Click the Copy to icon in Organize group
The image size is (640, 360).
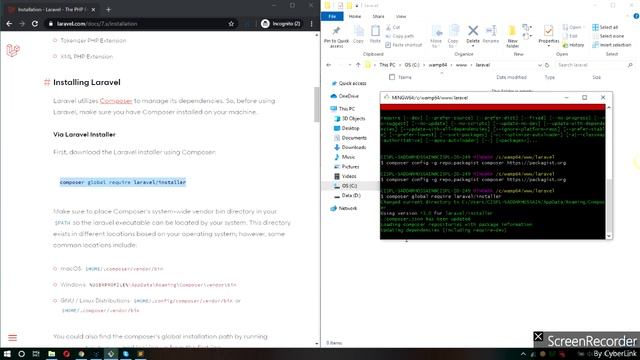[453, 31]
